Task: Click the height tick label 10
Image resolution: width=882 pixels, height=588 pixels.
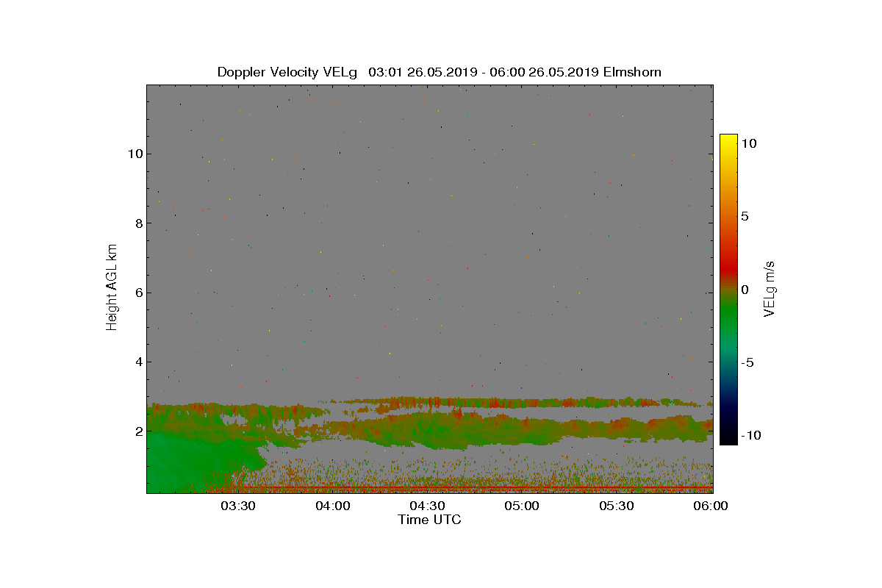Action: click(x=134, y=154)
